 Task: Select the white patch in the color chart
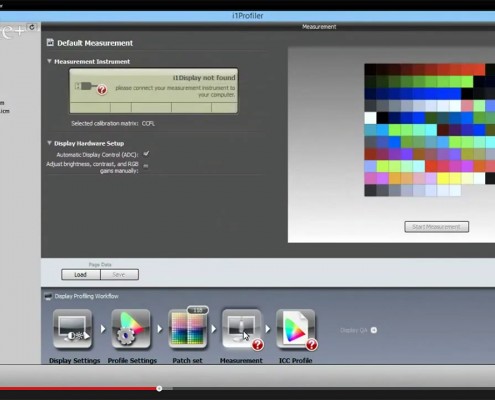370,118
